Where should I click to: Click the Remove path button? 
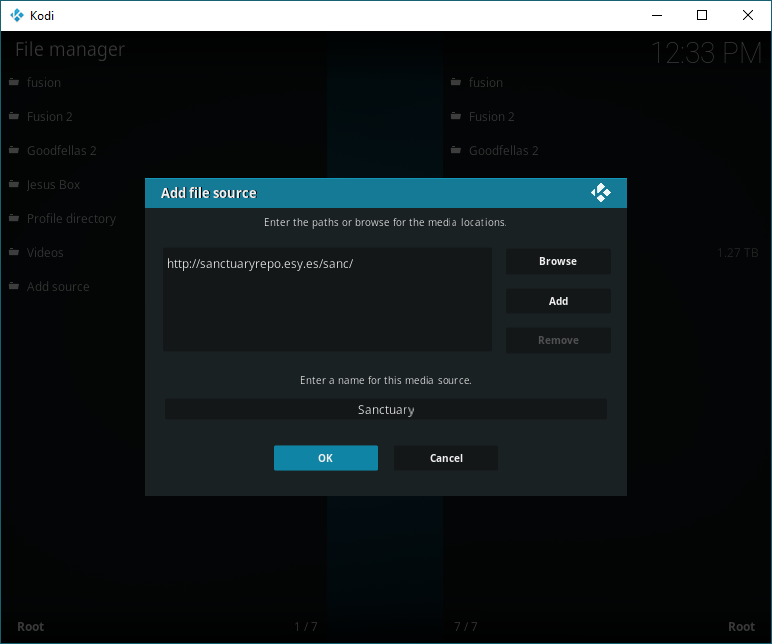[x=558, y=340]
